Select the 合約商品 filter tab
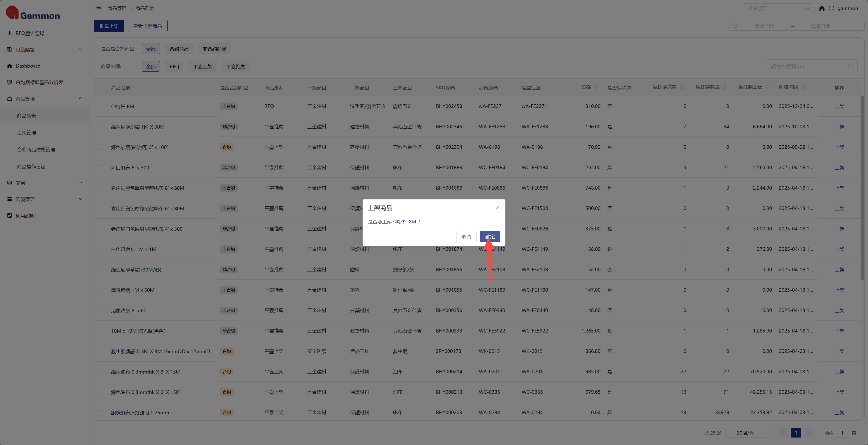Viewport: 868px width, 445px height. 179,49
